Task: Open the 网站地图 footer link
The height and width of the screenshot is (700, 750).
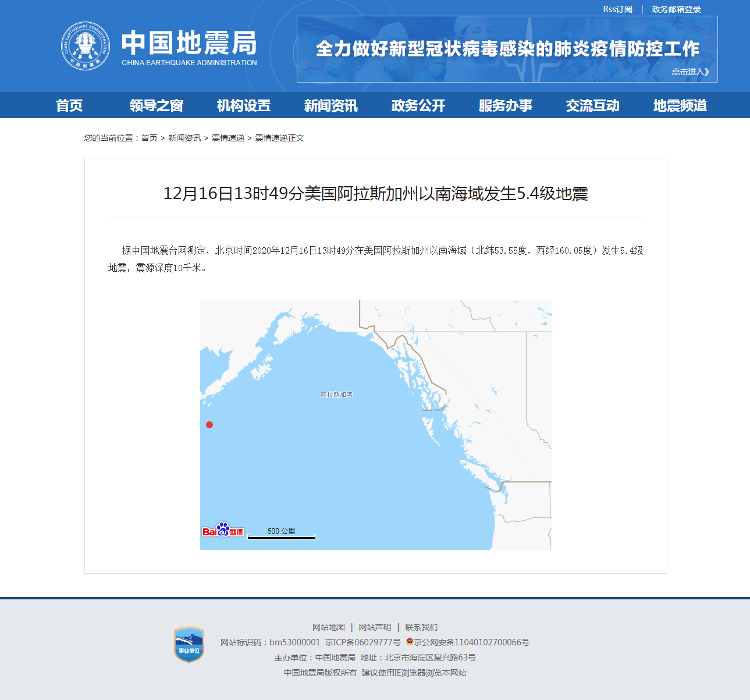Action: coord(329,627)
